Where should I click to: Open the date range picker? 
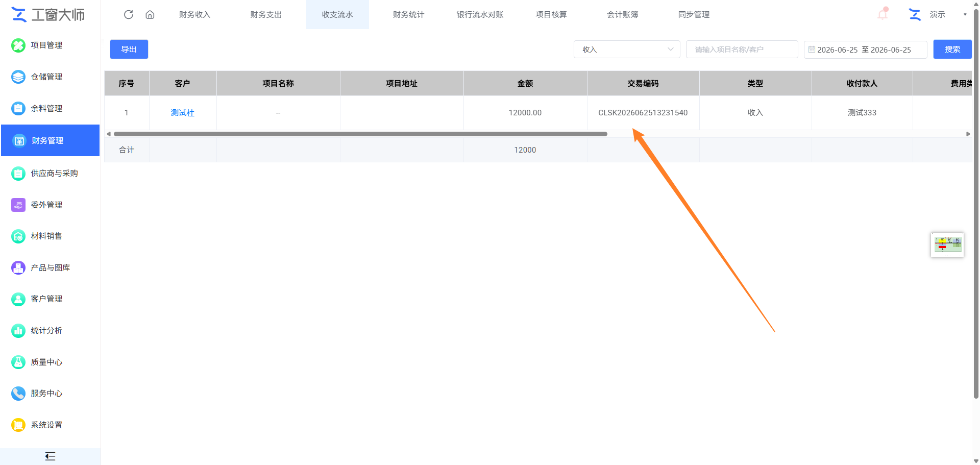(x=865, y=50)
